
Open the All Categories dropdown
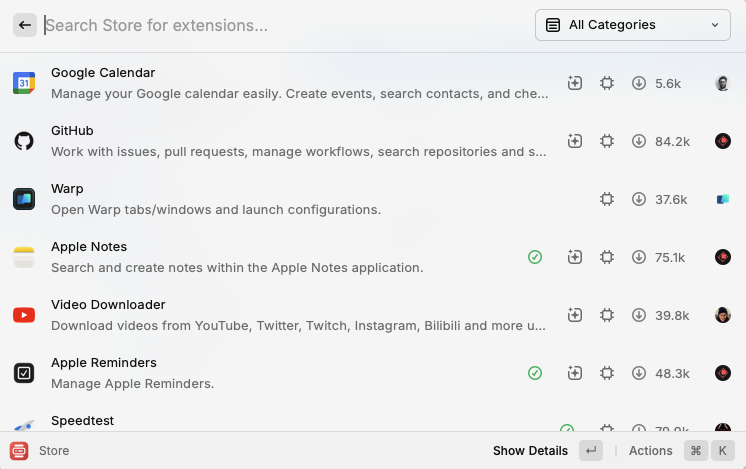coord(632,25)
